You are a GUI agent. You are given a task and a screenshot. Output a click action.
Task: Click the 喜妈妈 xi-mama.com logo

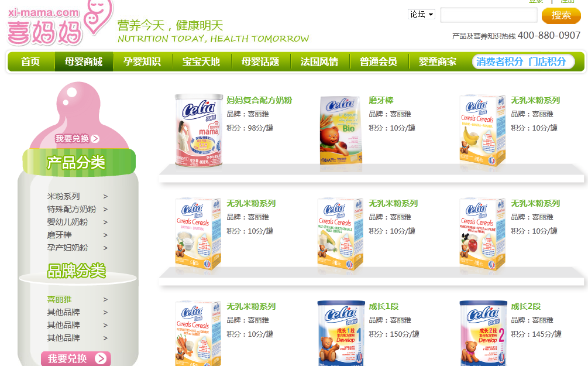(60, 22)
